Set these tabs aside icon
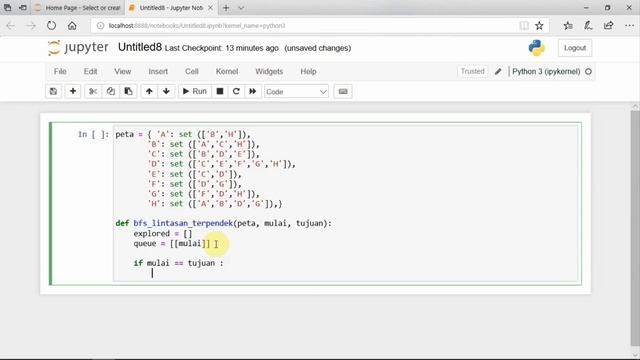Screen dimensions: 640x360 23,8
